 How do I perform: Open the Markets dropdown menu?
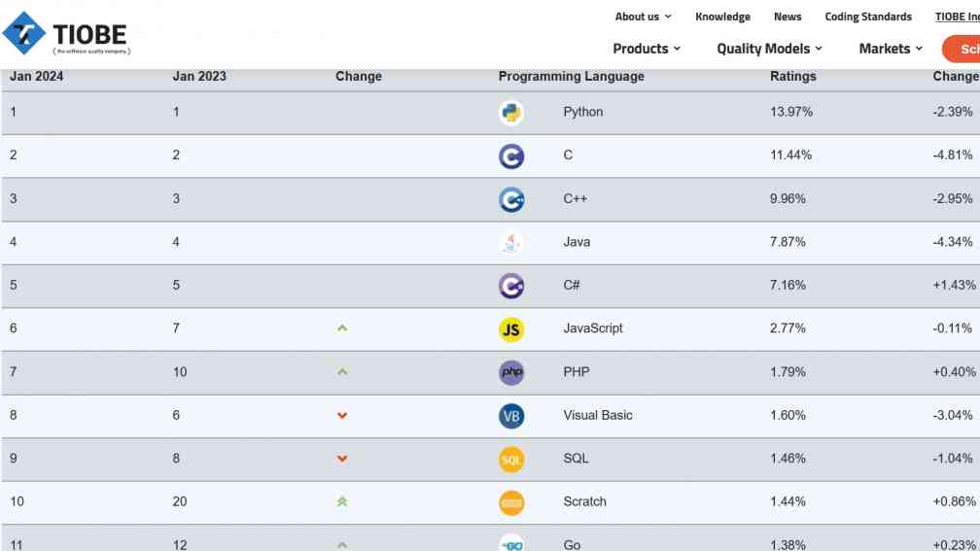(891, 49)
